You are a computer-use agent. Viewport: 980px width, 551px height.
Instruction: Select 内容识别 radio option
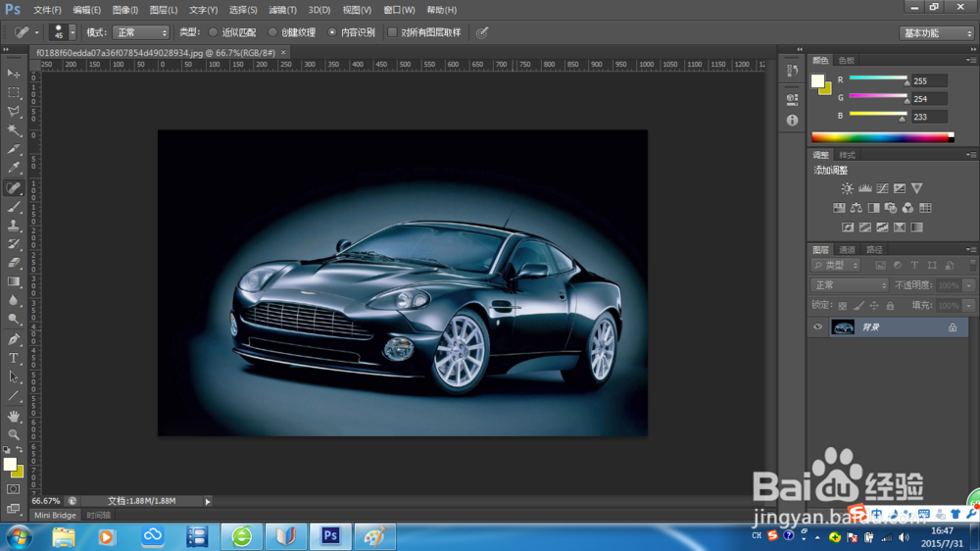pos(332,32)
